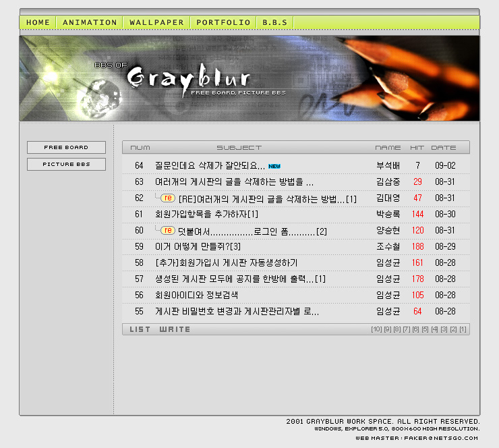The image size is (499, 448).
Task: Open post 58 [추가] subject link
Action: (x=227, y=262)
